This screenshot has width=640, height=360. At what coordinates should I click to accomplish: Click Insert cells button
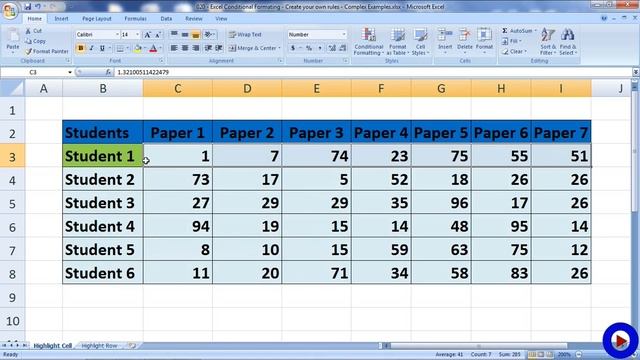coord(445,41)
